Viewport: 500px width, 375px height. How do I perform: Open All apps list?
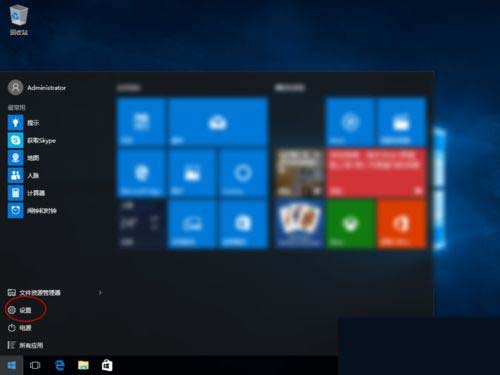[25, 345]
